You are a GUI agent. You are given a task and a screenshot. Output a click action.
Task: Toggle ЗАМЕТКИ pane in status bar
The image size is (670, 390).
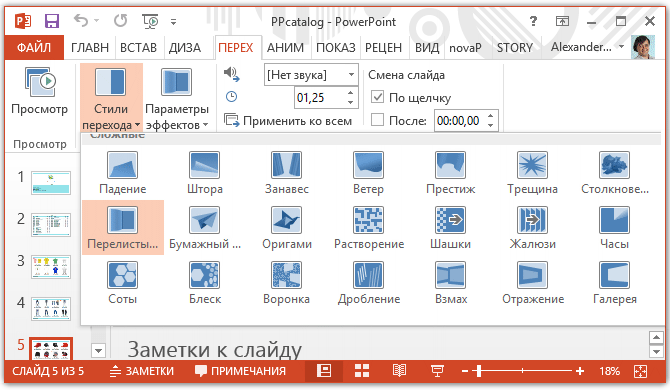(x=141, y=371)
